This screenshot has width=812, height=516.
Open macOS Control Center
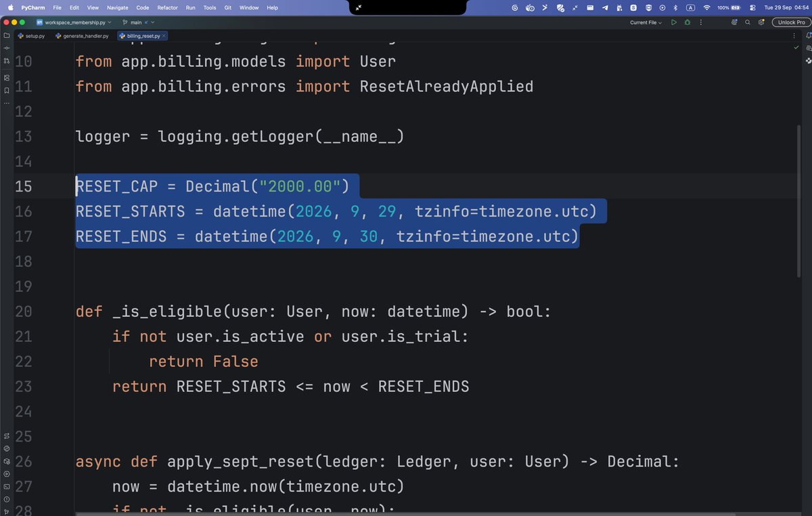coord(752,7)
